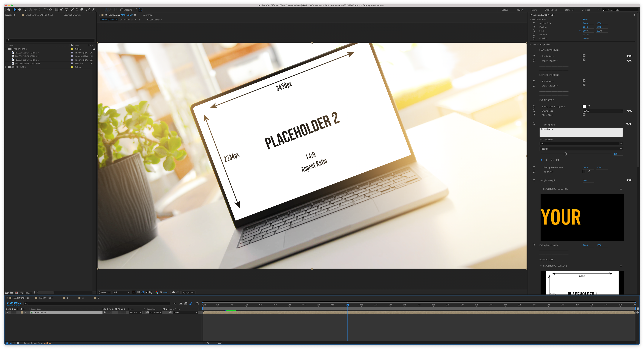Viewport: 644px width, 350px height.
Task: Select the Pen tool
Action: (x=61, y=10)
